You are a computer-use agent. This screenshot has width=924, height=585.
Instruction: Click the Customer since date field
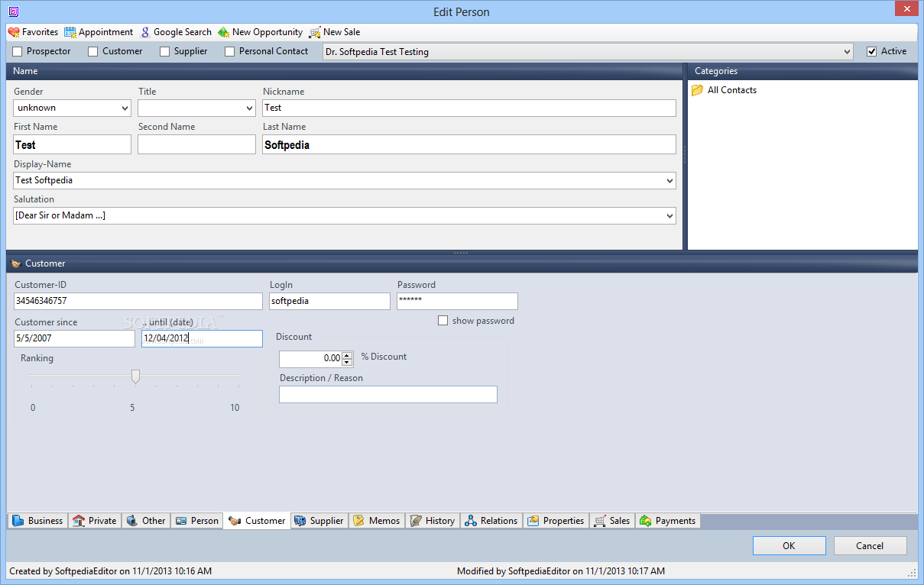75,338
